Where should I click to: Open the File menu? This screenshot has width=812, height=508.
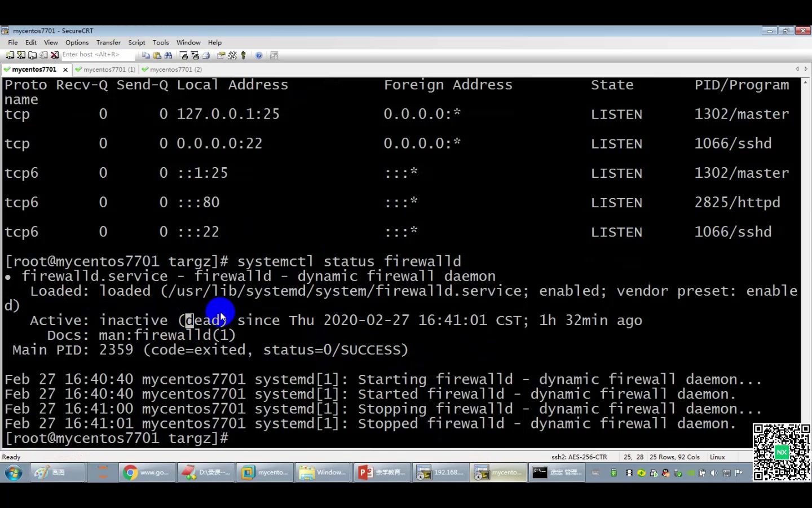tap(12, 42)
